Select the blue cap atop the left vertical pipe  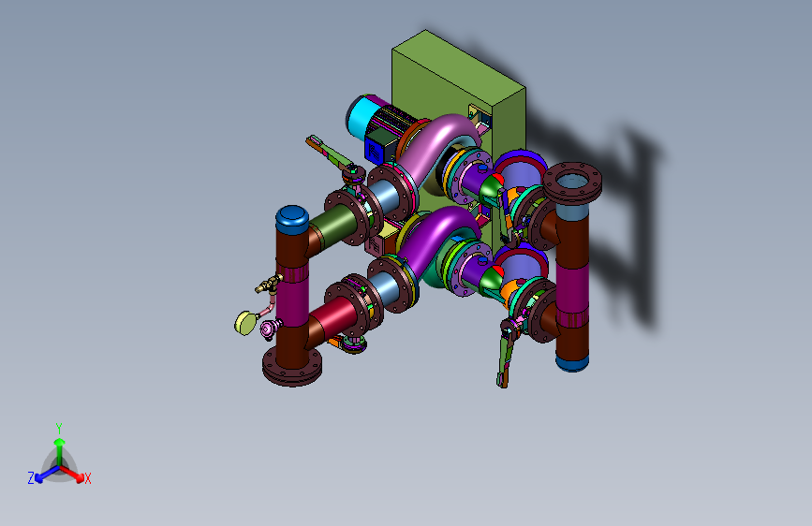(292, 219)
